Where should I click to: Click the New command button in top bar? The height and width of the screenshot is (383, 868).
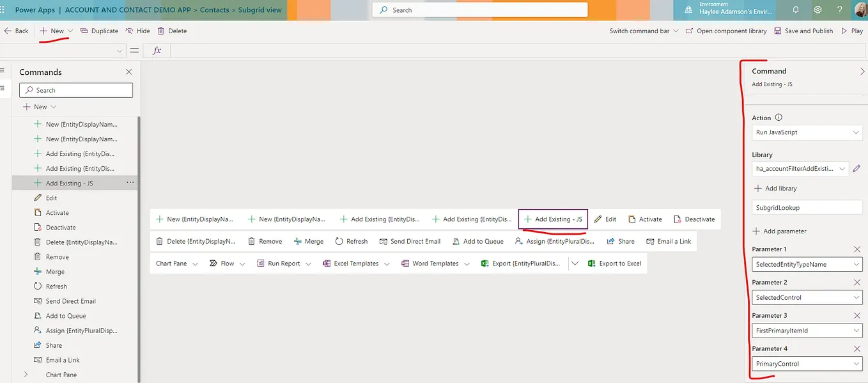point(52,31)
